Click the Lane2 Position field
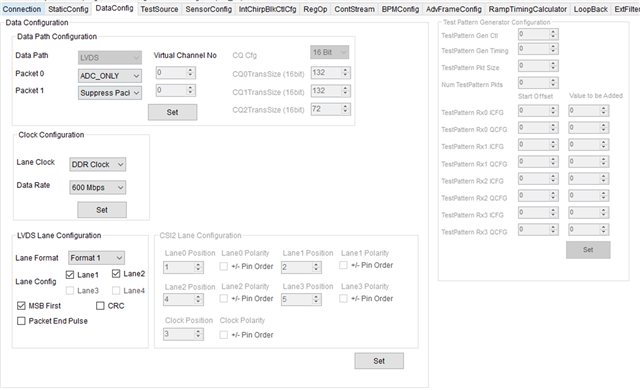Viewport: 640px width, 390px height. pyautogui.click(x=183, y=299)
